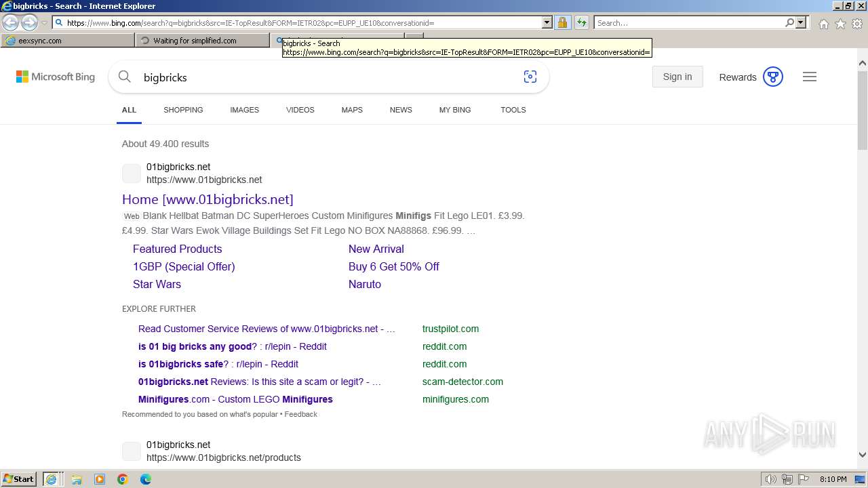Click the refresh page icon
The width and height of the screenshot is (868, 488).
[x=582, y=22]
